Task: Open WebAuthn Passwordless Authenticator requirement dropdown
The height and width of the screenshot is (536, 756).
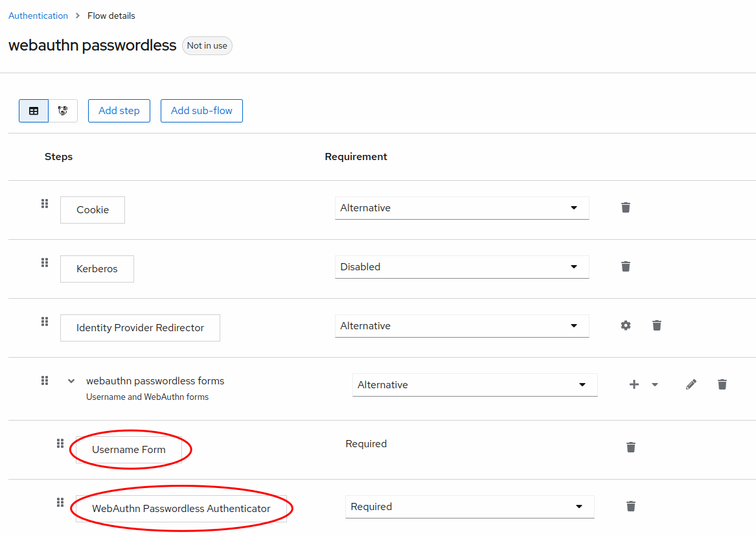Action: coord(469,507)
